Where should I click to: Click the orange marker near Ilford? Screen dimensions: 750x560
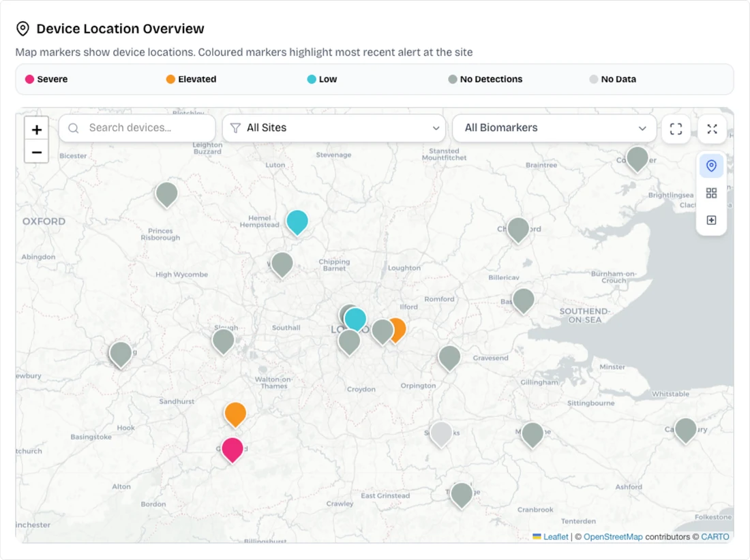(400, 330)
